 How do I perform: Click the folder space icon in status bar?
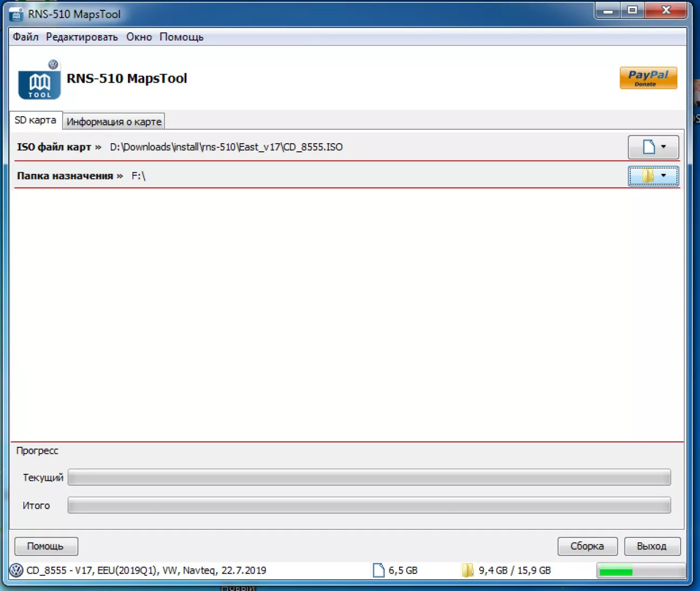pyautogui.click(x=468, y=570)
